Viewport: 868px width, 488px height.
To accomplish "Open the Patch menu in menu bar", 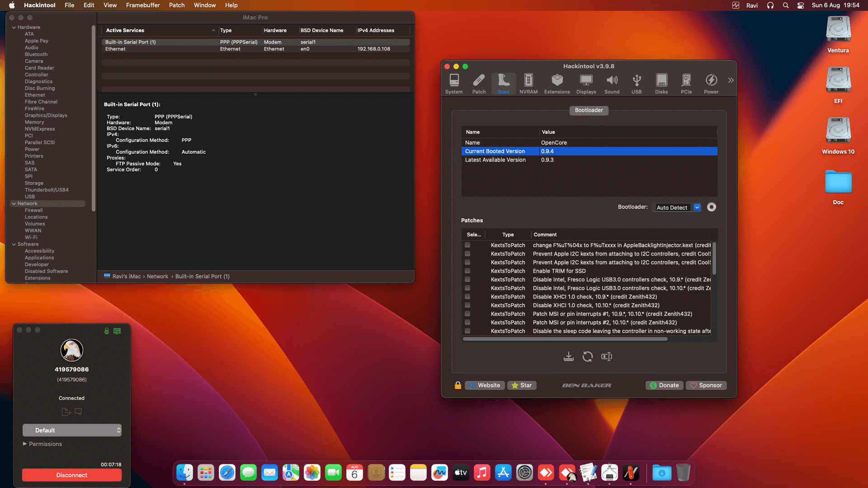I will [177, 5].
